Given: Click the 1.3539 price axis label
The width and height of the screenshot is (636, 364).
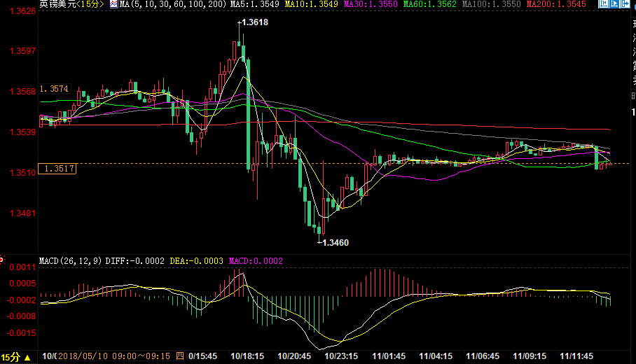Looking at the screenshot, I should click(22, 132).
